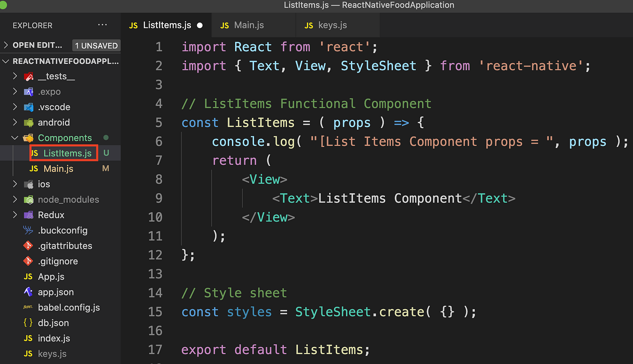Click the modified indicator M beside Main.js
Viewport: 633px width, 364px height.
pos(106,168)
